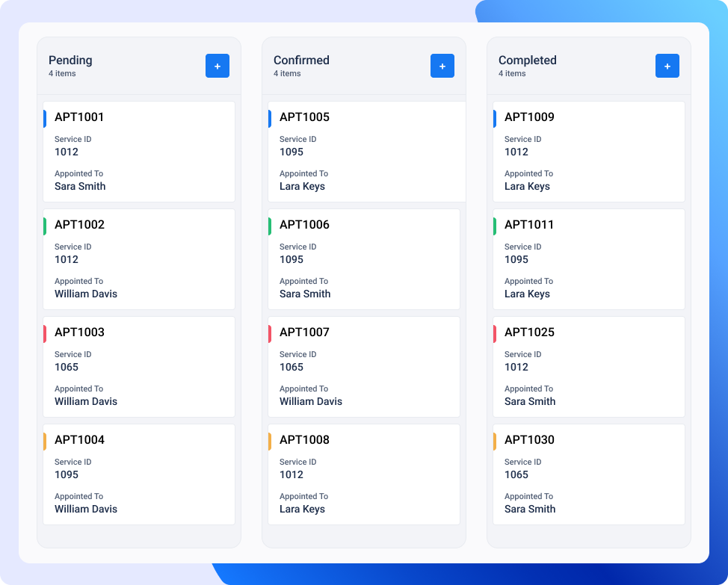Open appointment card APT1007
728x585 pixels.
pos(364,367)
